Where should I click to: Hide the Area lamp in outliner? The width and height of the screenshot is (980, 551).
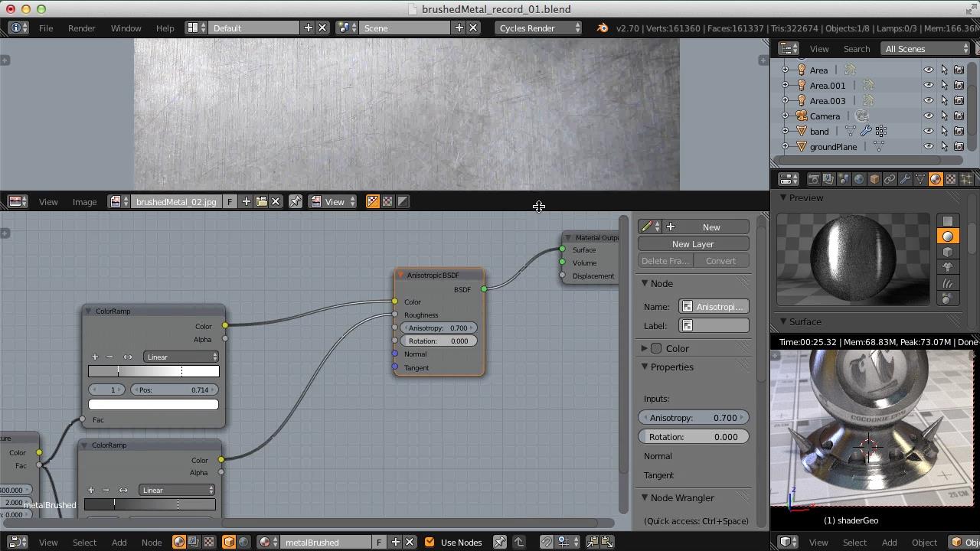tap(928, 70)
